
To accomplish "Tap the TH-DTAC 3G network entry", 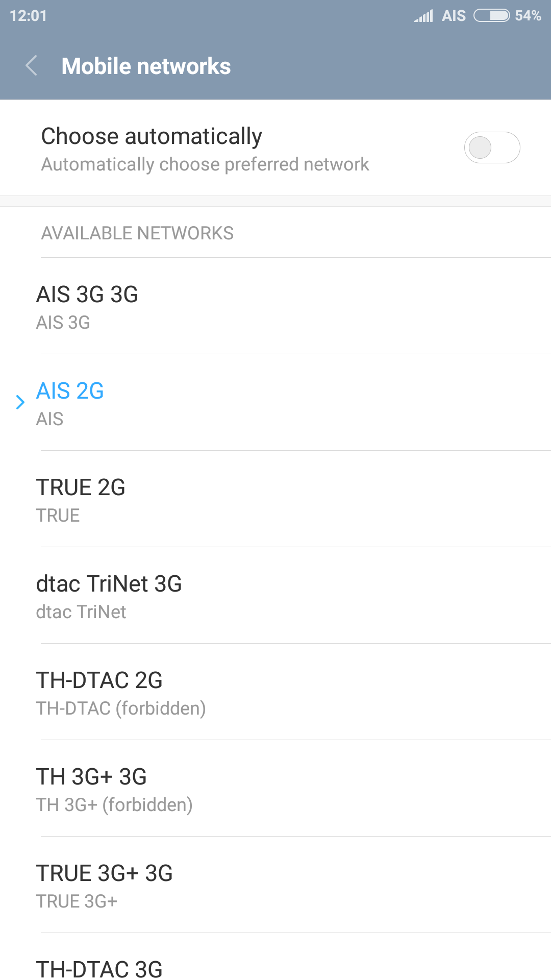I will [x=275, y=967].
